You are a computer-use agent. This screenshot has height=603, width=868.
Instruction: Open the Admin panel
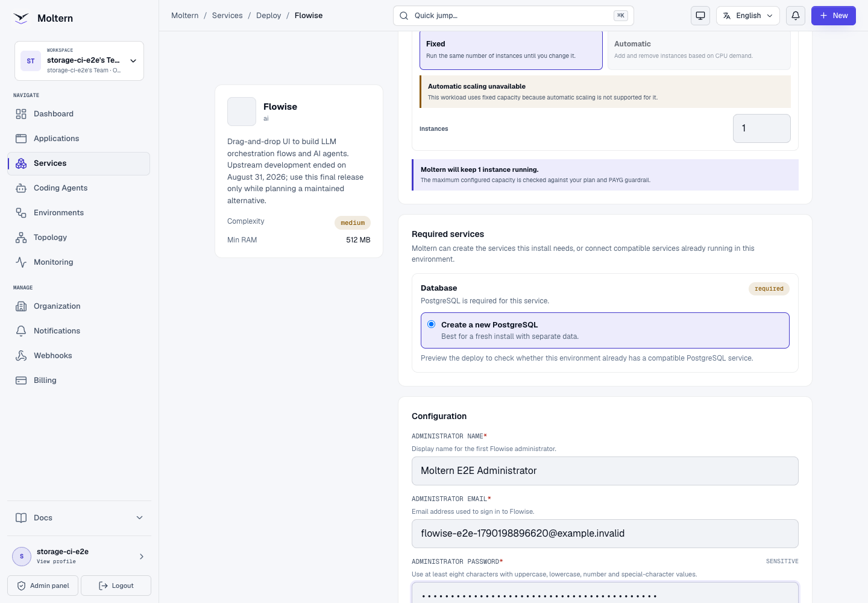(x=43, y=586)
